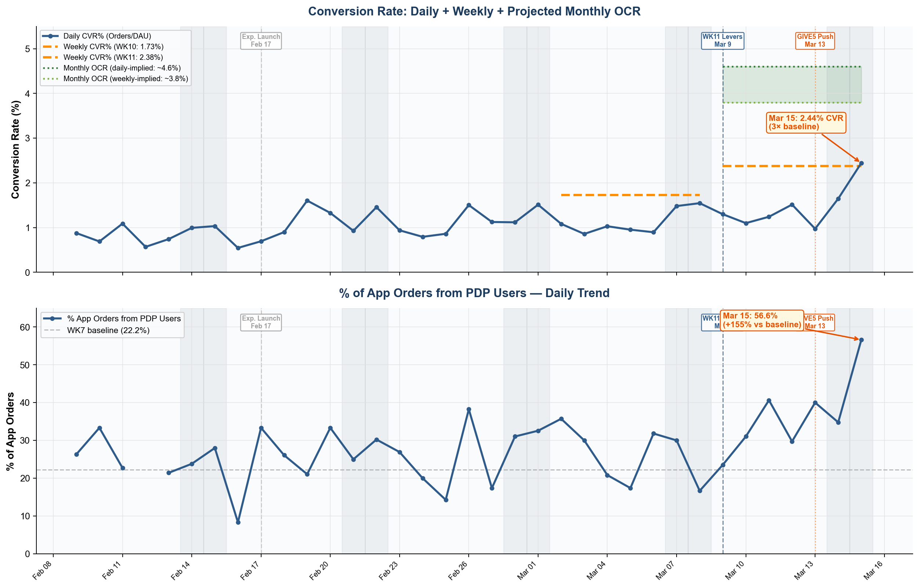
Task: Click the Mar 15 data point on the CVR line
Action: click(x=861, y=163)
